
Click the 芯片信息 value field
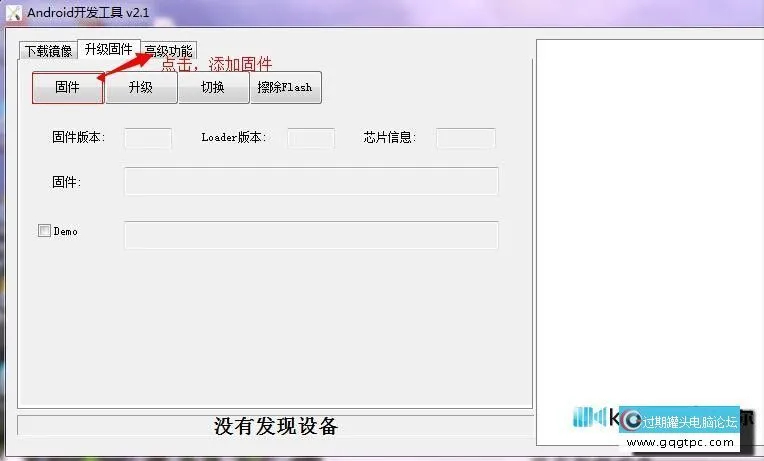pyautogui.click(x=466, y=138)
